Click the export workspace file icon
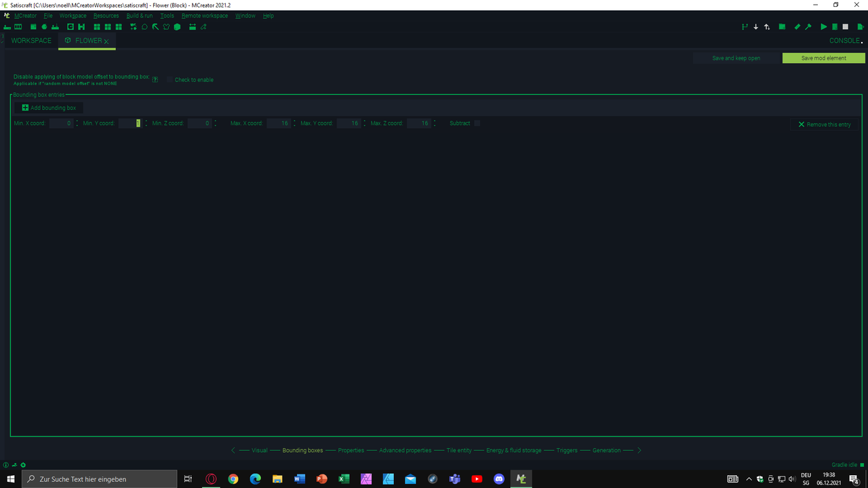Screen dimensions: 868x488 click(861, 27)
